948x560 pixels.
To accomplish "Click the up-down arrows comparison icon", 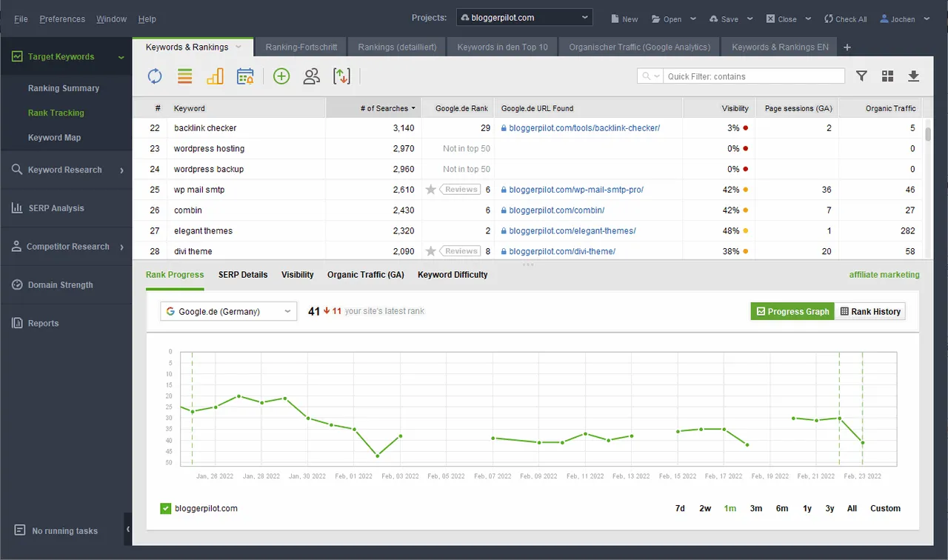I will 341,76.
